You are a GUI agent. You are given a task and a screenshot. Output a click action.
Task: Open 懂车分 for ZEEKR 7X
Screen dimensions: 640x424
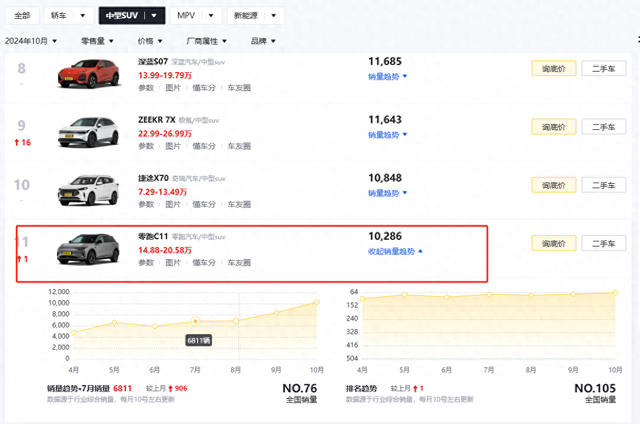pyautogui.click(x=204, y=146)
